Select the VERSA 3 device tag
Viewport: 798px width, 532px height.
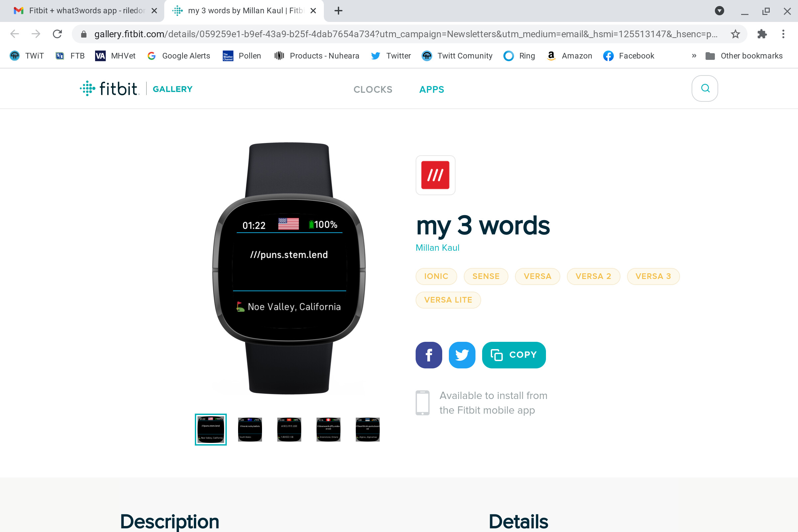(653, 276)
